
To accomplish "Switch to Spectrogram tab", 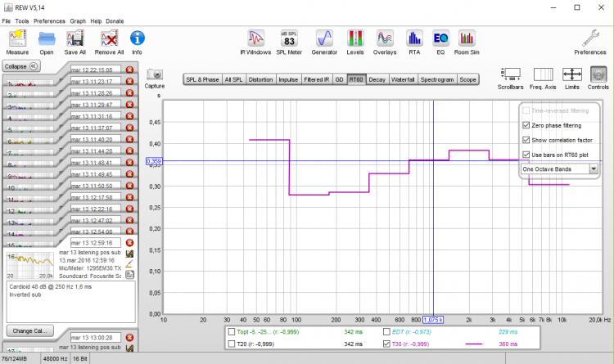I will click(x=437, y=79).
